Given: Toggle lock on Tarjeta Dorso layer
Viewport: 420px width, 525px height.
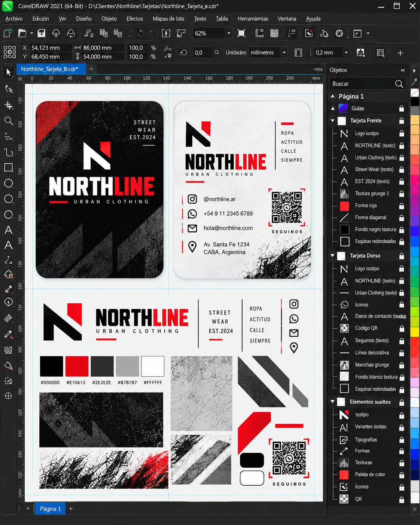Looking at the screenshot, I should (401, 256).
